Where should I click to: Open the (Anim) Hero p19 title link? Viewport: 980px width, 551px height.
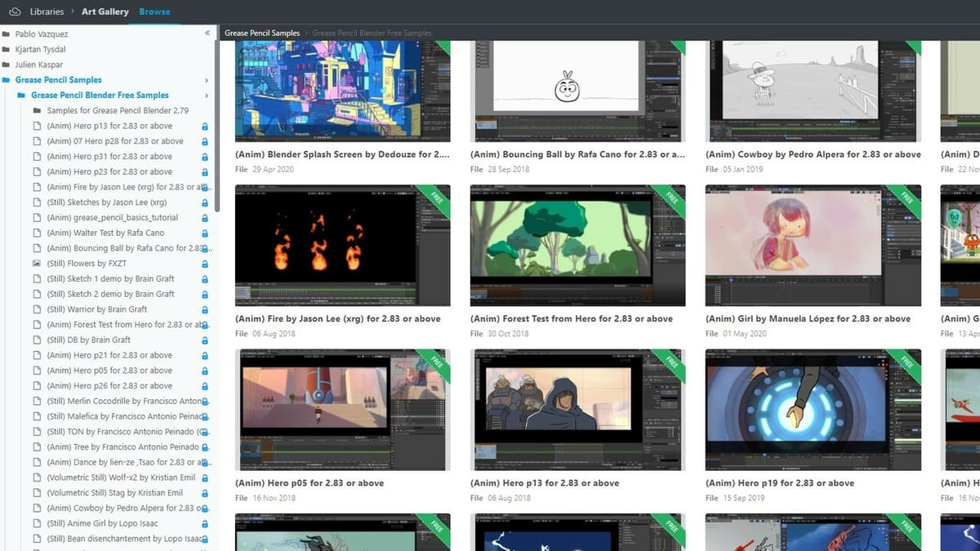(x=780, y=483)
